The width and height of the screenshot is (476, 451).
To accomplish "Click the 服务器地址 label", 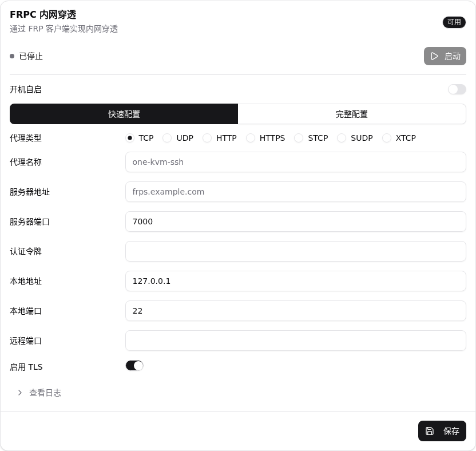I will coord(29,192).
